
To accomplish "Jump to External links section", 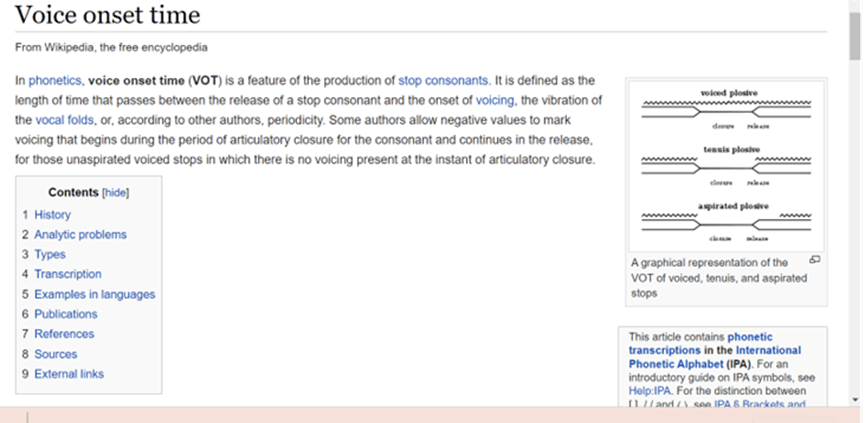I will (x=69, y=374).
